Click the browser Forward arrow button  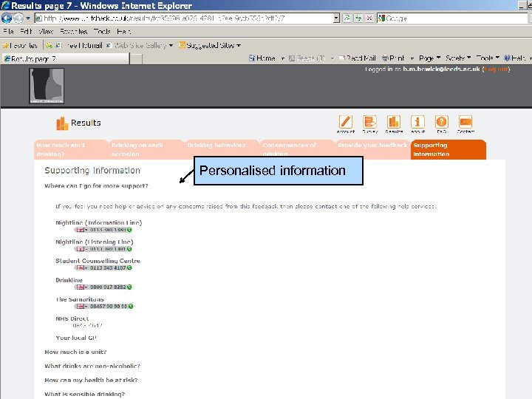pyautogui.click(x=18, y=18)
